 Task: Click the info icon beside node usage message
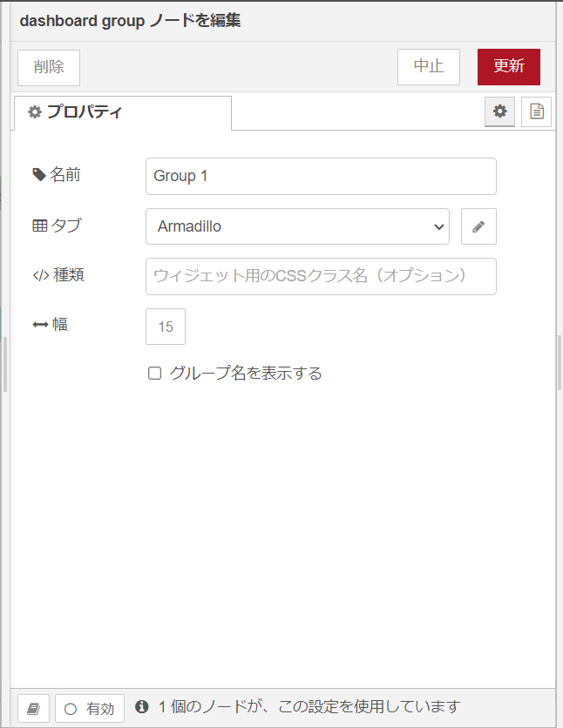coord(142,706)
